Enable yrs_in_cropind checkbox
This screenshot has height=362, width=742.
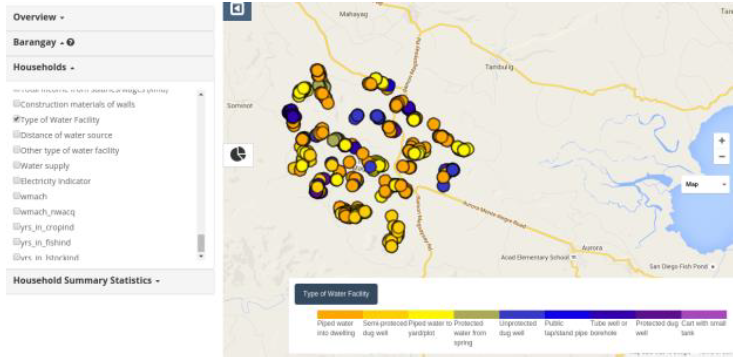tap(17, 227)
